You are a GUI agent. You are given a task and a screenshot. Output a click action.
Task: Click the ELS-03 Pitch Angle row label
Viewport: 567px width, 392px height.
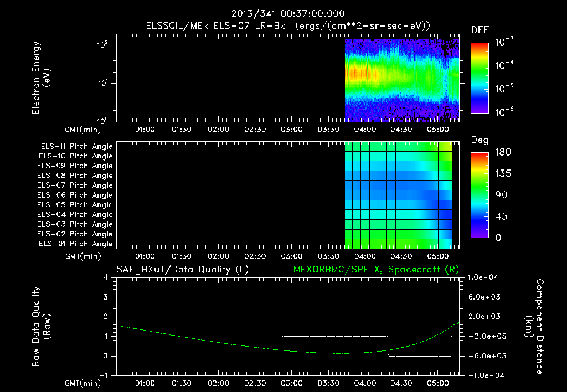coord(75,225)
